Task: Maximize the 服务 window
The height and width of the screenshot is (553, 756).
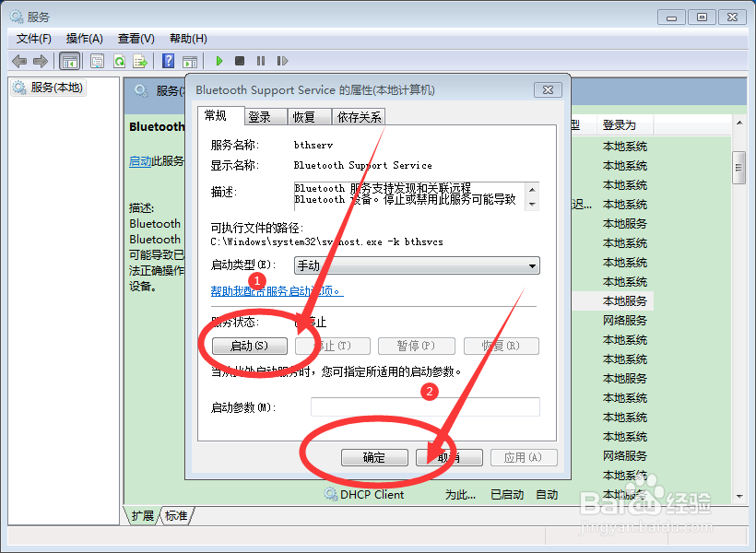Action: pyautogui.click(x=702, y=18)
